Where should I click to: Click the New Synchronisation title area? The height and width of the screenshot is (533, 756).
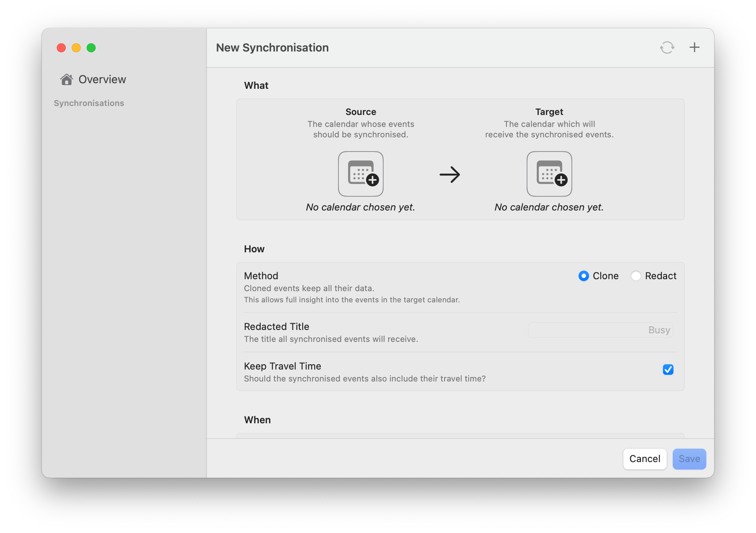(x=272, y=47)
